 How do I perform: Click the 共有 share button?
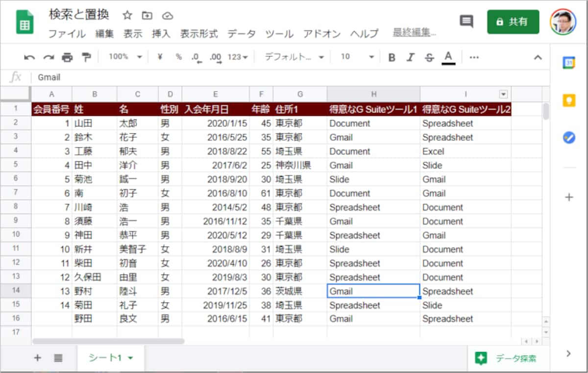tap(513, 22)
